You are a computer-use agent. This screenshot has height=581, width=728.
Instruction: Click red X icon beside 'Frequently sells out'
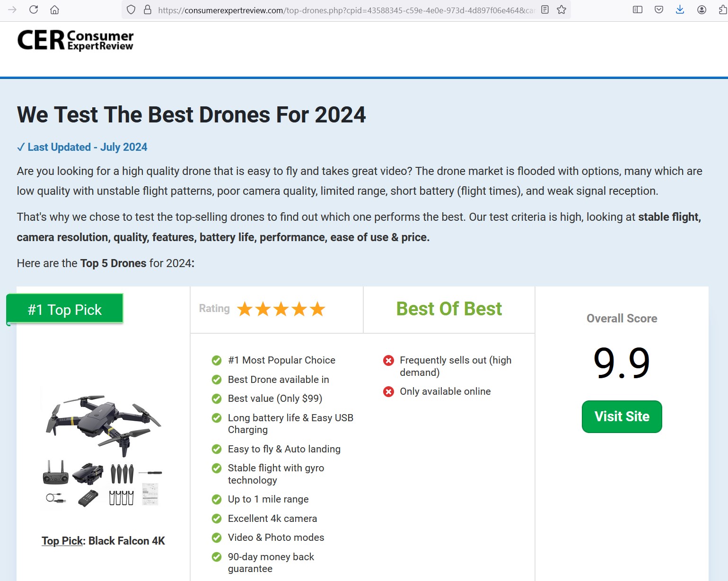pos(388,361)
